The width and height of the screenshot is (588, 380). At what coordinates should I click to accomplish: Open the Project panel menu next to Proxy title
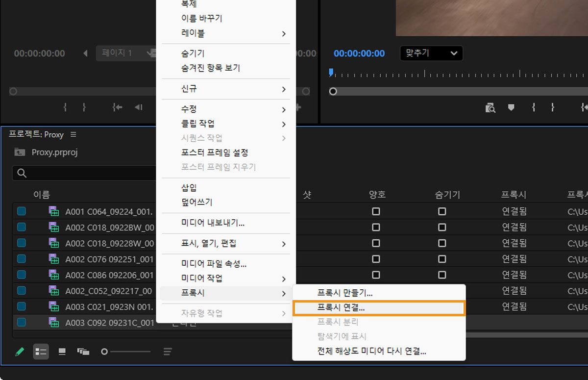tap(72, 134)
